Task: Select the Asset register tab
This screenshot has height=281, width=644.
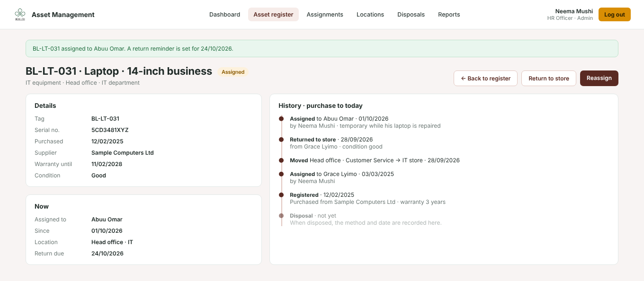Action: point(273,15)
